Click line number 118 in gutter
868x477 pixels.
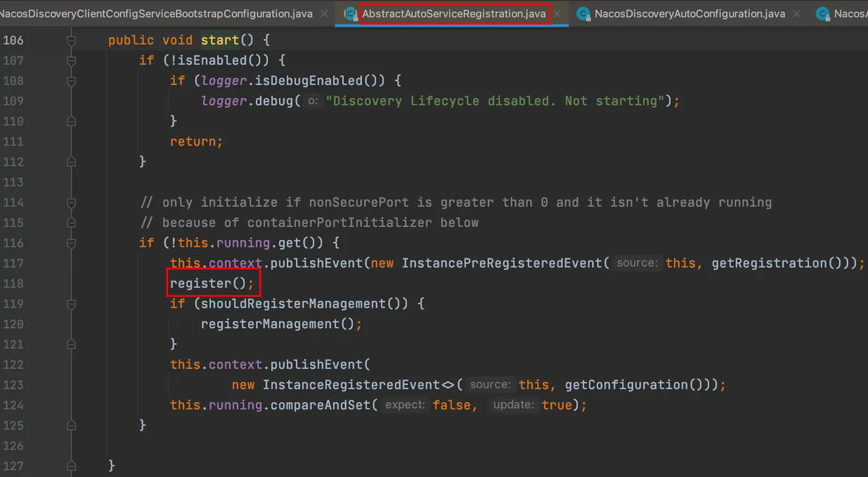pyautogui.click(x=13, y=283)
